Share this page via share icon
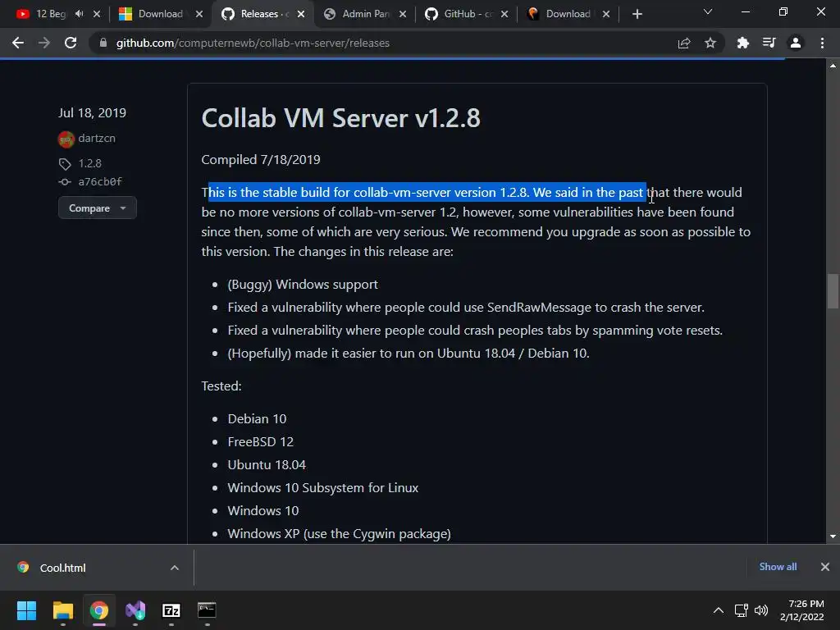The height and width of the screenshot is (630, 840). (684, 43)
